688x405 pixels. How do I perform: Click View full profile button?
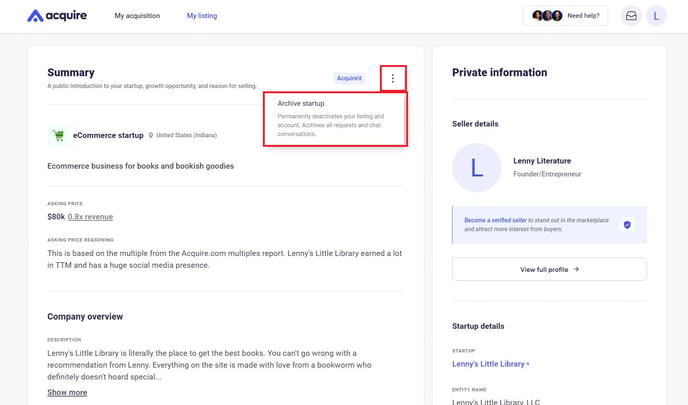tap(549, 269)
